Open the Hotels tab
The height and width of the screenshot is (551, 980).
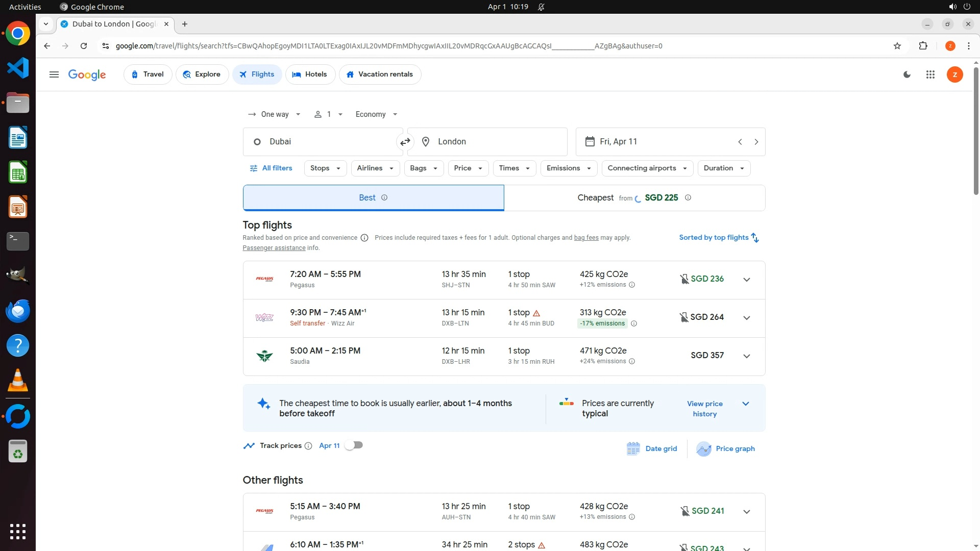click(310, 74)
